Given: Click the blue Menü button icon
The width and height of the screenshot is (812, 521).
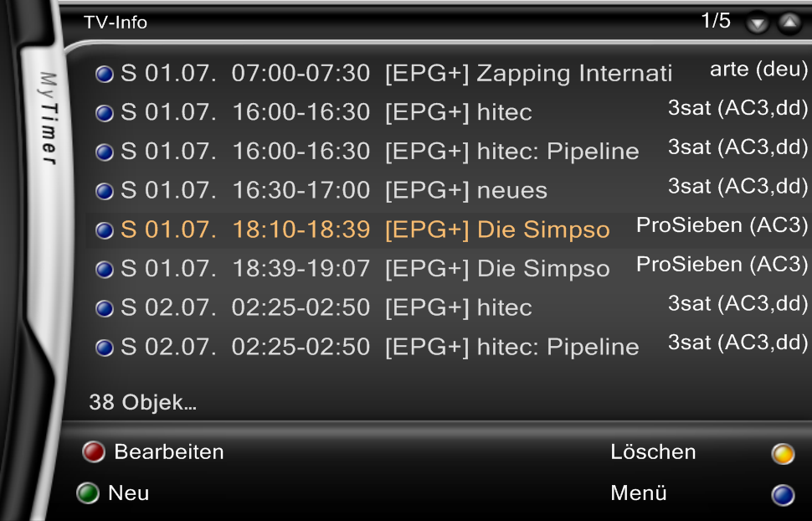Looking at the screenshot, I should tap(783, 494).
